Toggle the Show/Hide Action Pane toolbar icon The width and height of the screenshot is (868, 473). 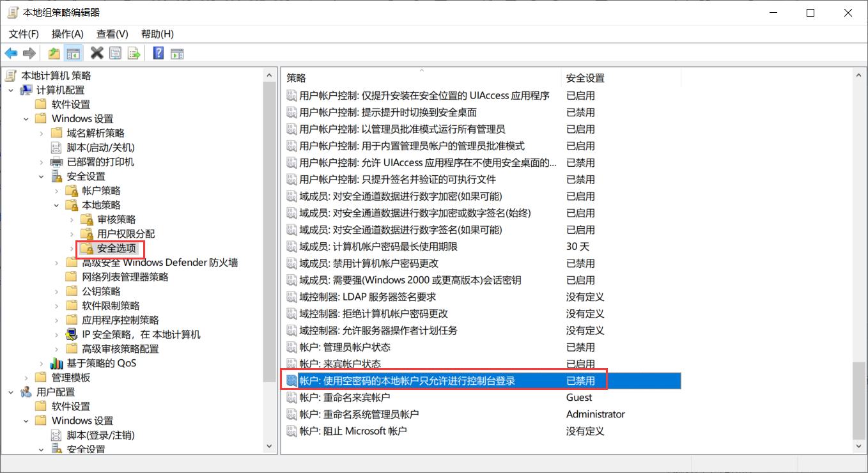pyautogui.click(x=177, y=53)
